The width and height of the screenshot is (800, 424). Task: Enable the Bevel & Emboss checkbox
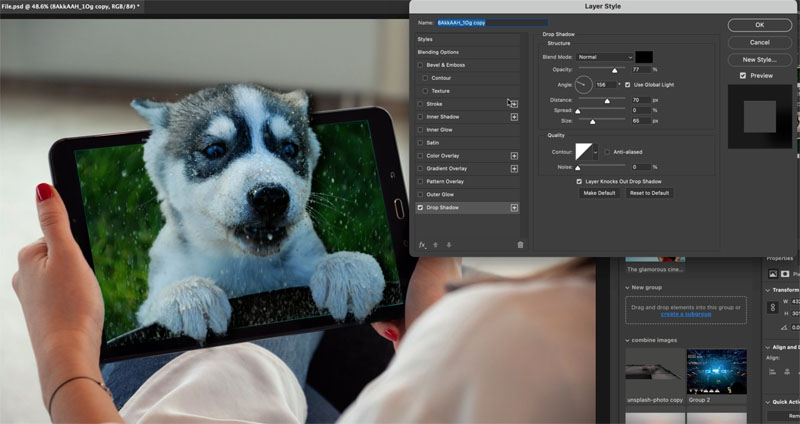[420, 65]
